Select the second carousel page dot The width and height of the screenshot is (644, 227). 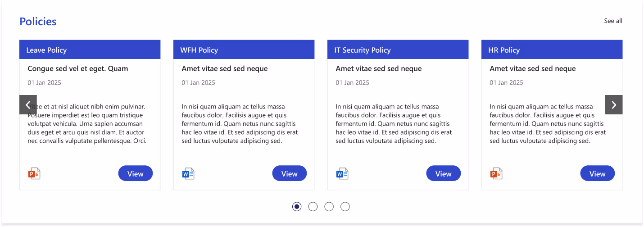tap(313, 207)
